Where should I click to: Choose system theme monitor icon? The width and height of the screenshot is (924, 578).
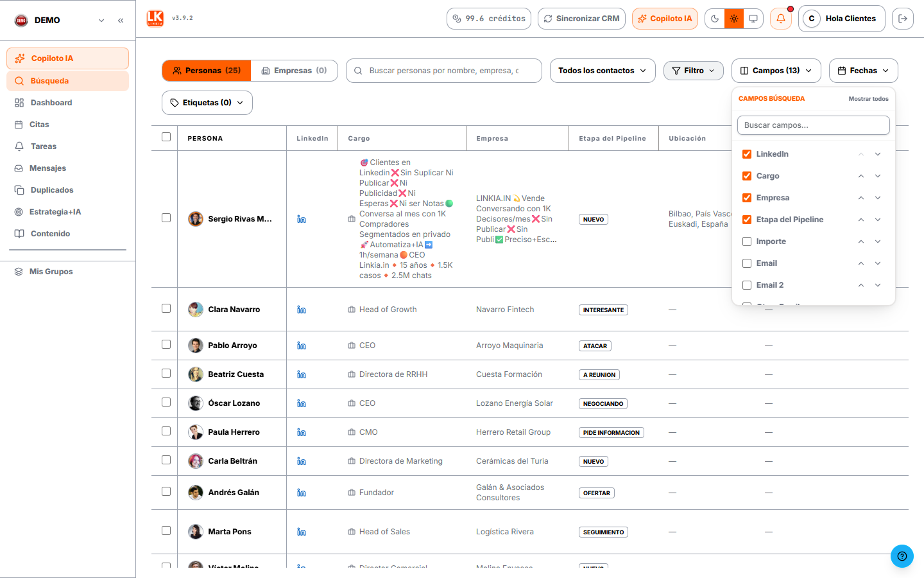click(753, 19)
